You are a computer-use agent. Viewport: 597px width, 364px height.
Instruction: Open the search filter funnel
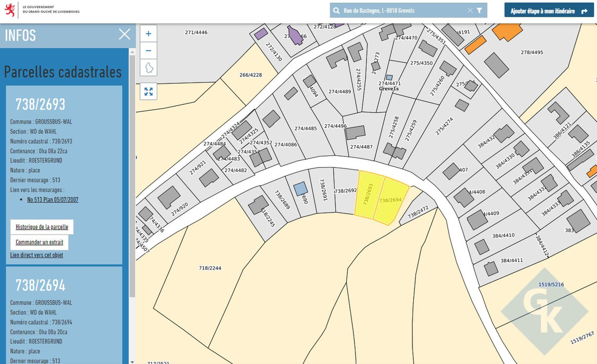(479, 10)
